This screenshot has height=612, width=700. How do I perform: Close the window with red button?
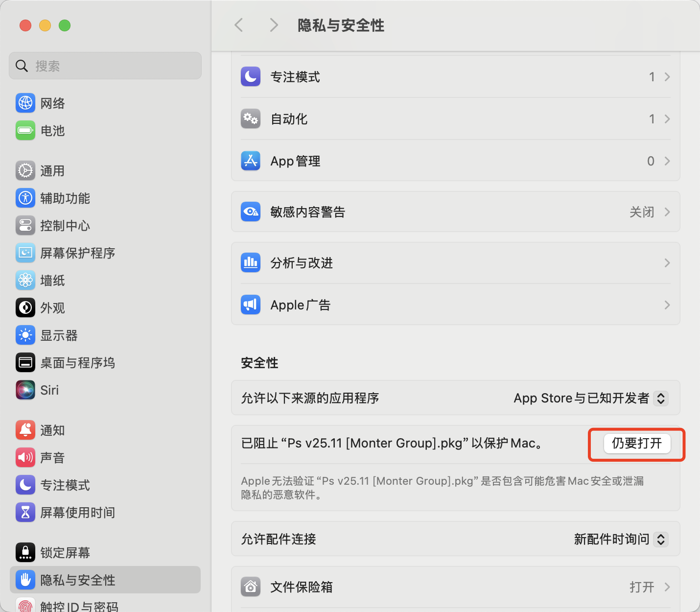25,25
